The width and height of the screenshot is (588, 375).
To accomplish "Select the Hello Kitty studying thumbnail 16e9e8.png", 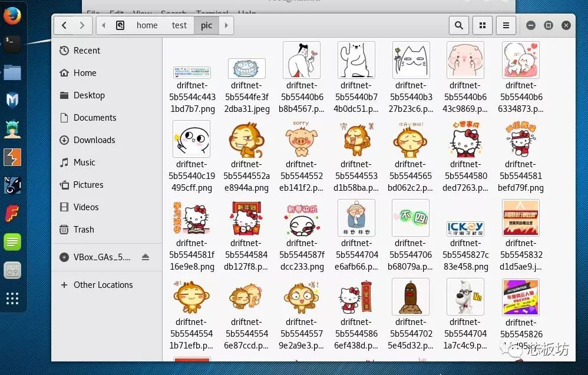I will (191, 218).
